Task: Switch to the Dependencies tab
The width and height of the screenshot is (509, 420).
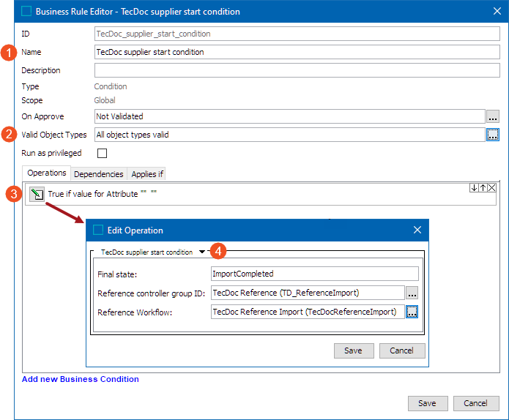Action: (98, 174)
